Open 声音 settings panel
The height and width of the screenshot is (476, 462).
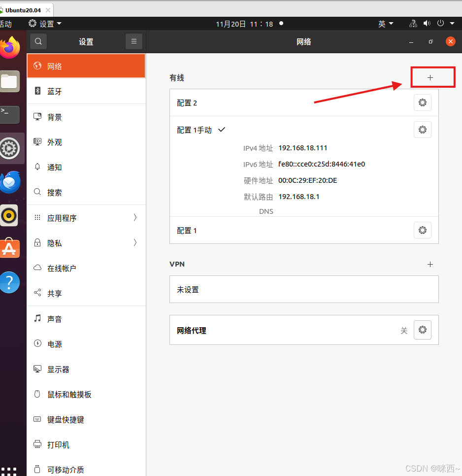tap(86, 319)
